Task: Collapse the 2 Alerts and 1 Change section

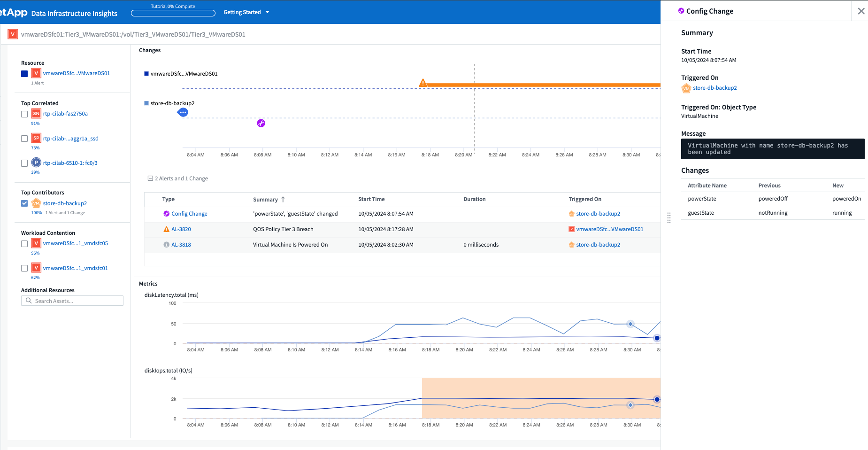Action: coord(150,178)
